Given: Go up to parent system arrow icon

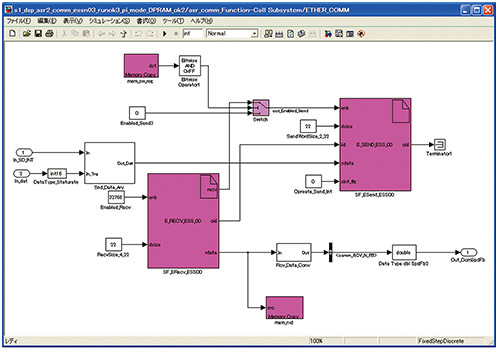Looking at the screenshot, I should tap(124, 34).
